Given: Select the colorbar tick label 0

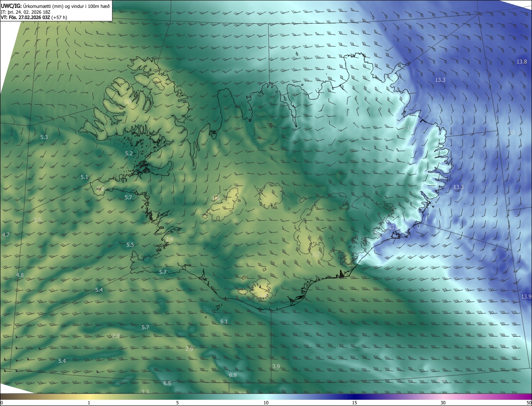Looking at the screenshot, I should 2,403.
